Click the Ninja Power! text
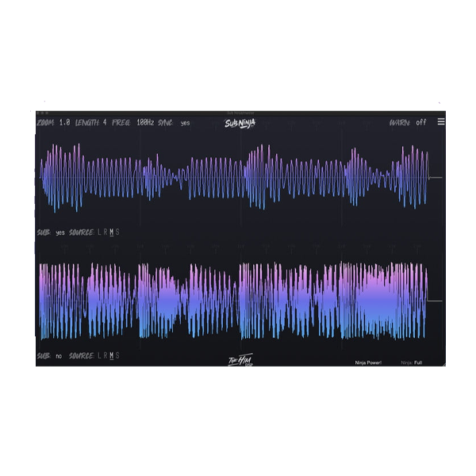The image size is (476, 476). pos(368,363)
